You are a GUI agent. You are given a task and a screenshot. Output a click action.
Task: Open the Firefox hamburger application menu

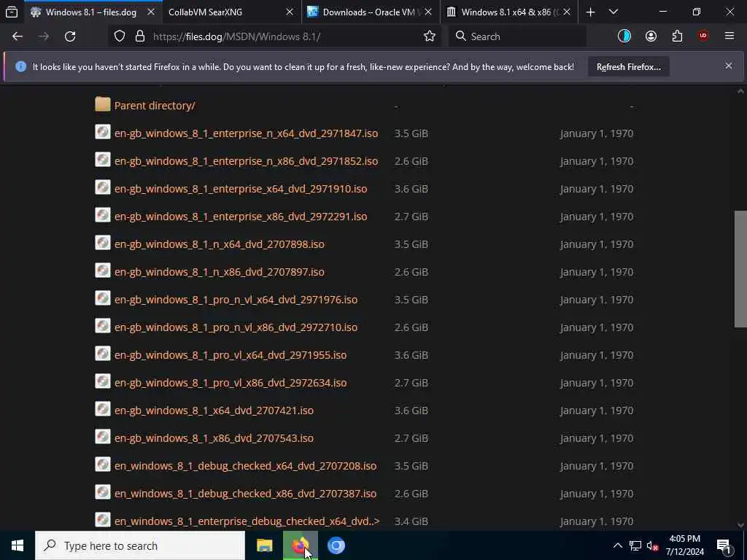729,36
